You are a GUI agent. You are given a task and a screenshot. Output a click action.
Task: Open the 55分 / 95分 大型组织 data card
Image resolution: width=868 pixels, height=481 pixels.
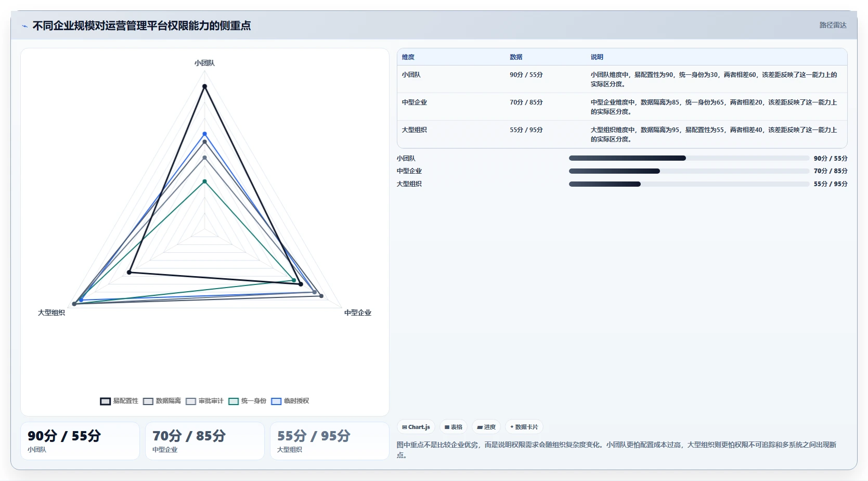pyautogui.click(x=330, y=441)
